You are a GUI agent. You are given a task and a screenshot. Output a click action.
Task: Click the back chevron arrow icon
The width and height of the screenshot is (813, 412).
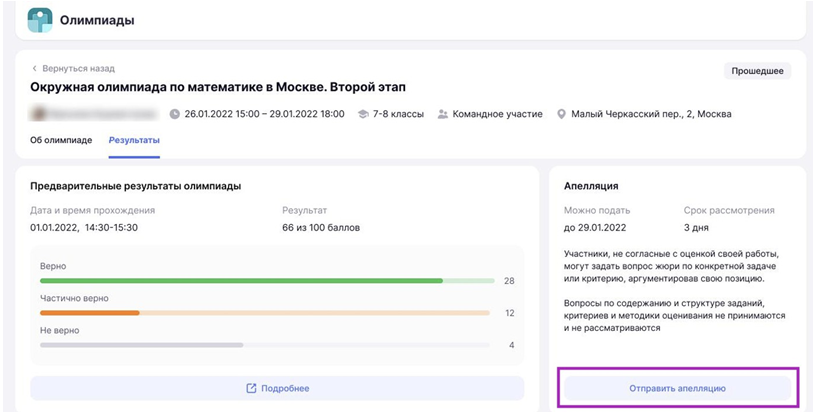tap(35, 68)
